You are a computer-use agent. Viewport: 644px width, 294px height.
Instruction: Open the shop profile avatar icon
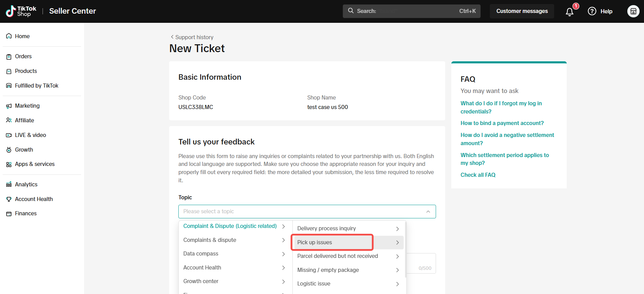click(633, 11)
